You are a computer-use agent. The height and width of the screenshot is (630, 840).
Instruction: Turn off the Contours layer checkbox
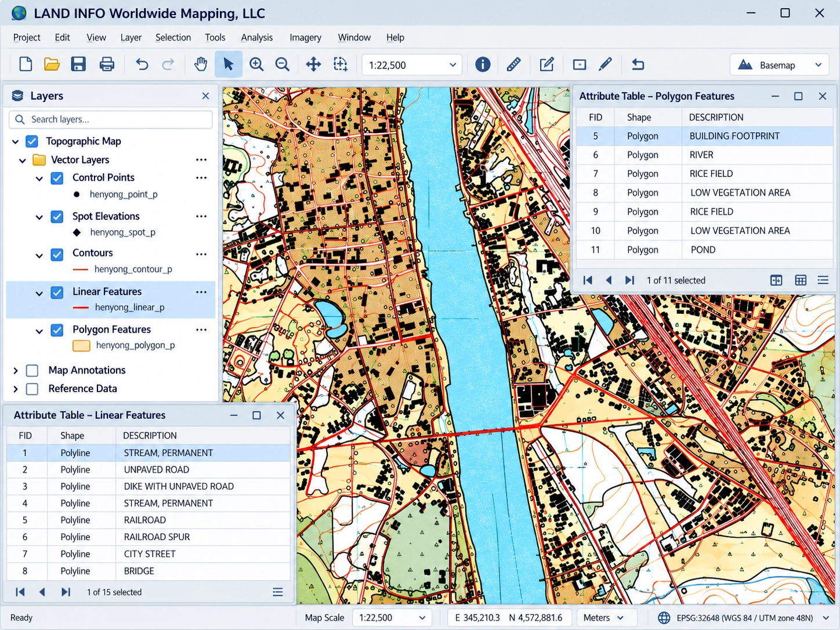click(x=57, y=254)
